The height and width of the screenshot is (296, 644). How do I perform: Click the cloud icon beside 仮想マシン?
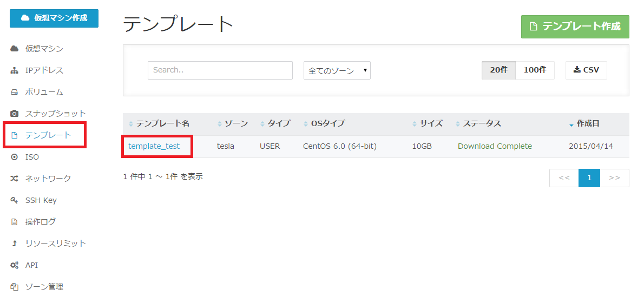click(15, 49)
